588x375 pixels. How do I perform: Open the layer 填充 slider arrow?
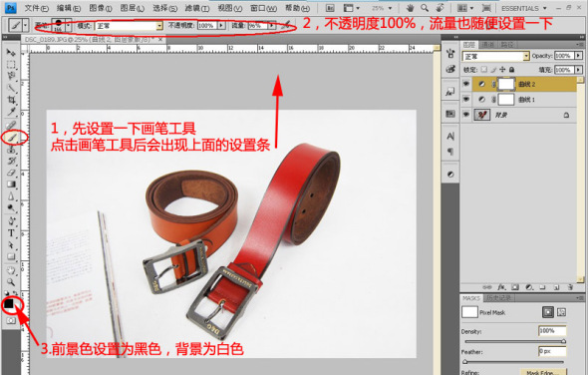coord(578,70)
